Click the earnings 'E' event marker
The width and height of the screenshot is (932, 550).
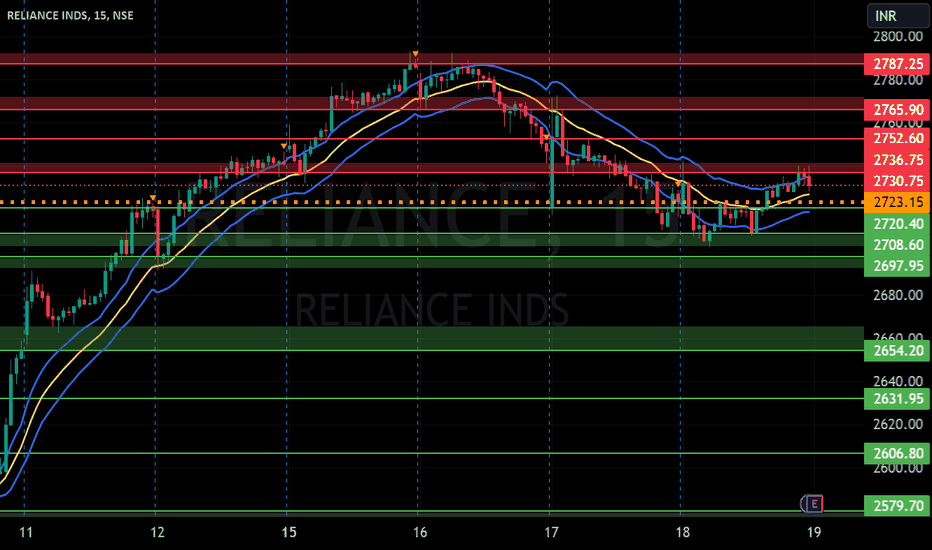pyautogui.click(x=814, y=504)
